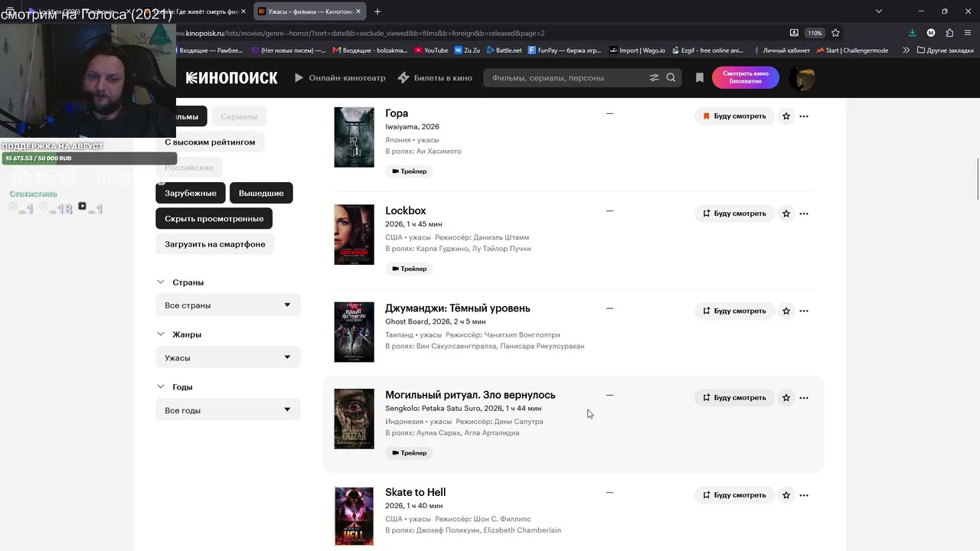Image resolution: width=980 pixels, height=551 pixels.
Task: Play the trailer for Lockbox
Action: click(x=409, y=269)
